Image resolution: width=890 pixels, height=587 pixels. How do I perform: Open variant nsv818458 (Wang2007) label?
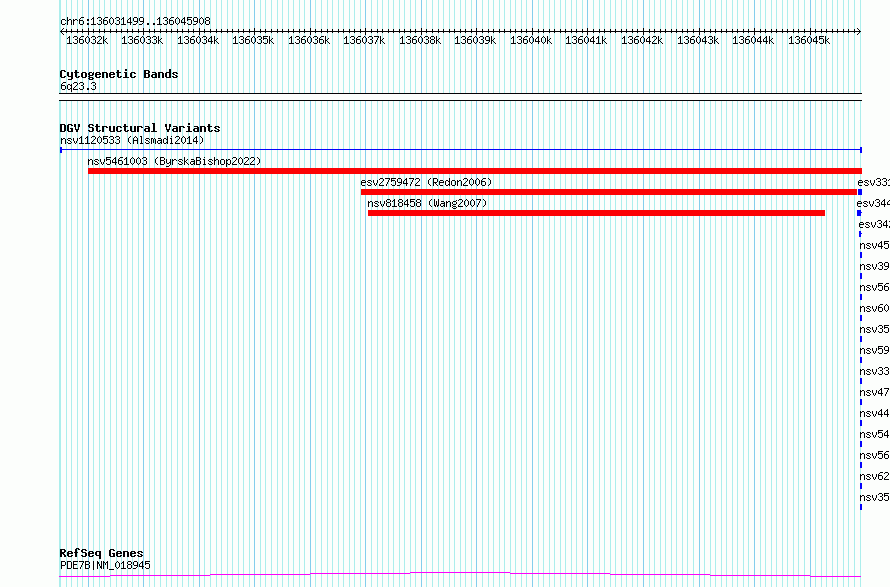[427, 203]
